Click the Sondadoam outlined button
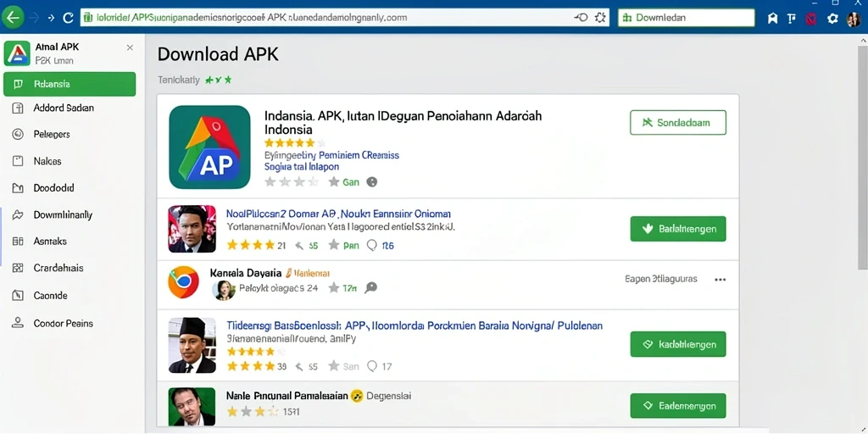 point(677,122)
